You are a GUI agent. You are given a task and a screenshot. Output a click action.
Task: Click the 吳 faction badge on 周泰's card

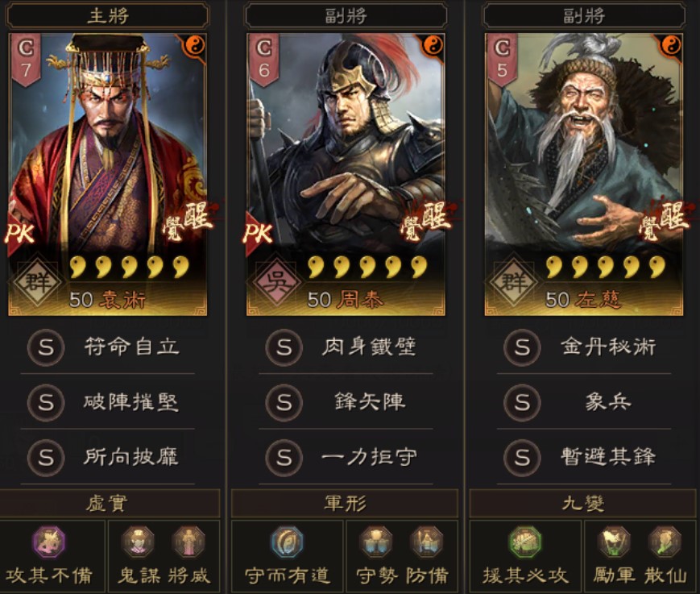276,283
